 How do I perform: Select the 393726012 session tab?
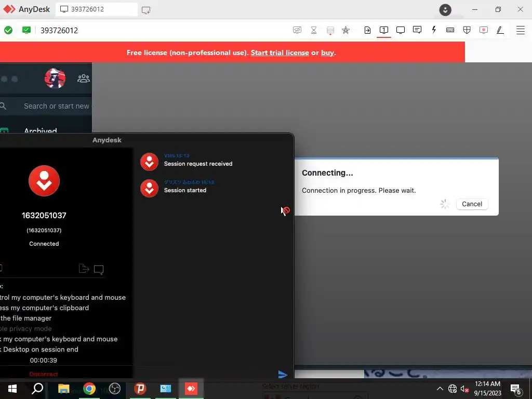click(x=96, y=9)
